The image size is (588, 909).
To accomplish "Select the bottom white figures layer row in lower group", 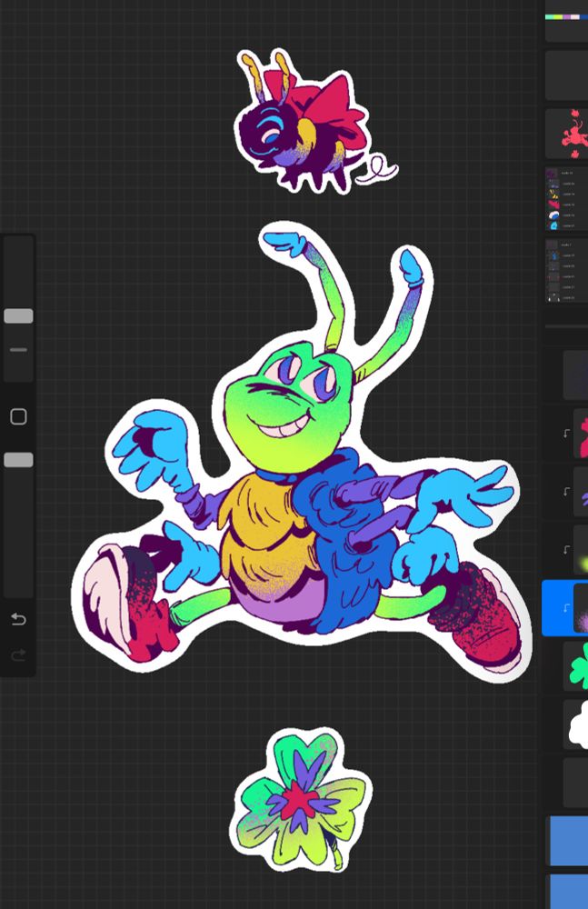I will tap(566, 297).
